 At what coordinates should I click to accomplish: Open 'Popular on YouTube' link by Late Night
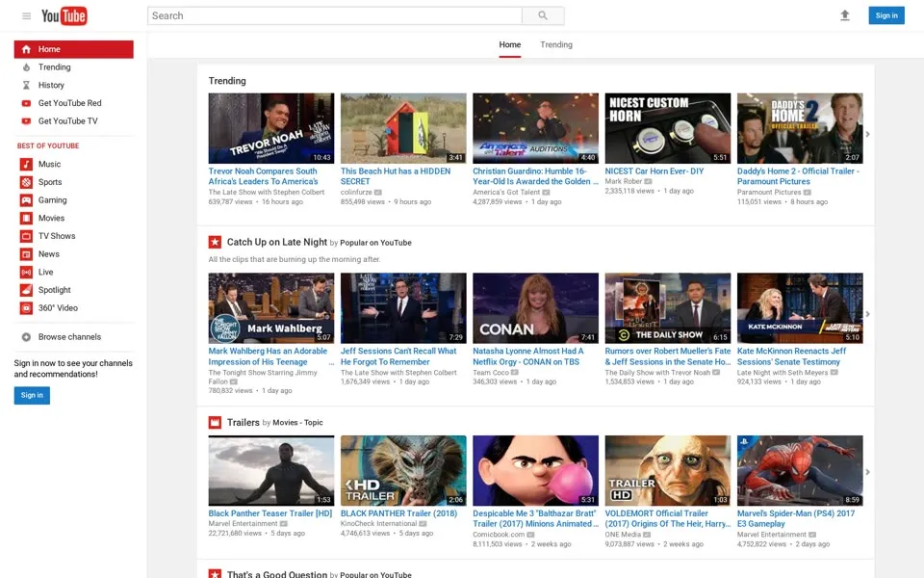[x=375, y=243]
